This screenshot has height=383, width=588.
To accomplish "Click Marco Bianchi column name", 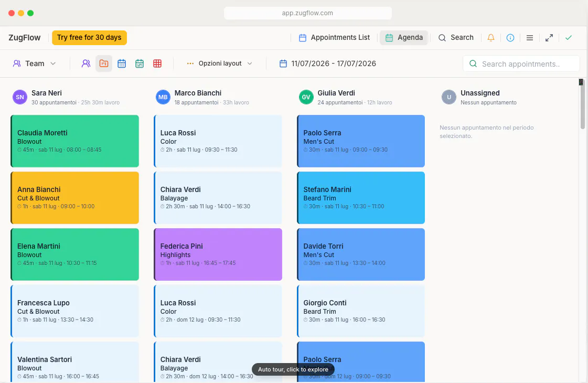I will (x=198, y=93).
